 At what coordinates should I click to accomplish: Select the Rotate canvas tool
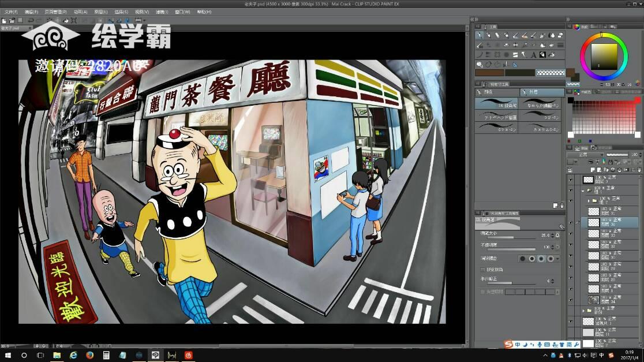488,64
